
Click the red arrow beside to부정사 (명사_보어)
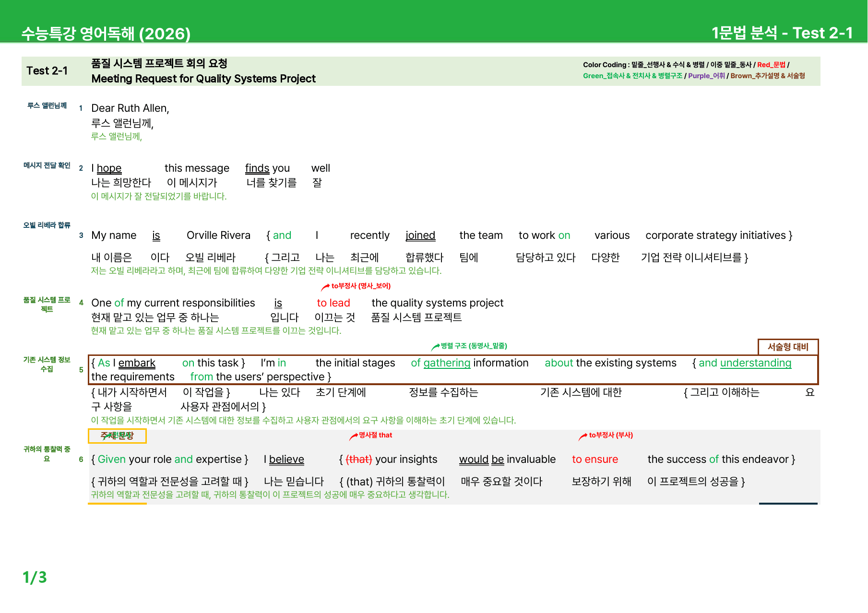(325, 287)
